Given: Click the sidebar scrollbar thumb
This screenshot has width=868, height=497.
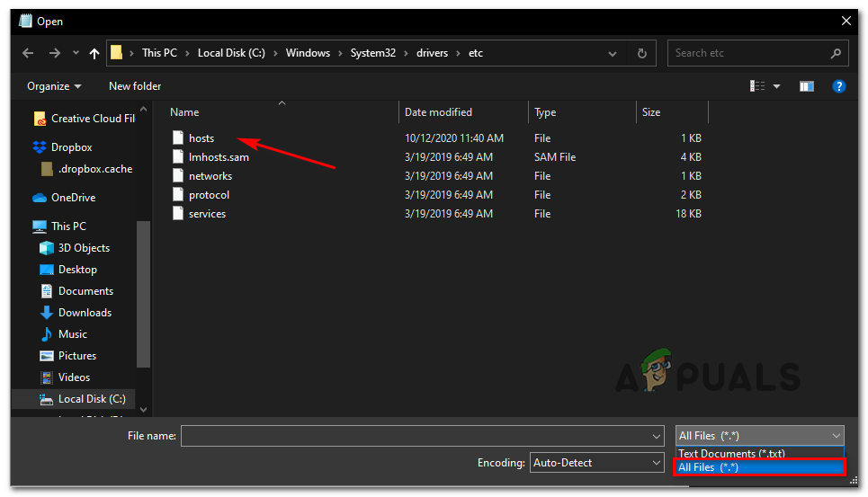Looking at the screenshot, I should tap(143, 294).
